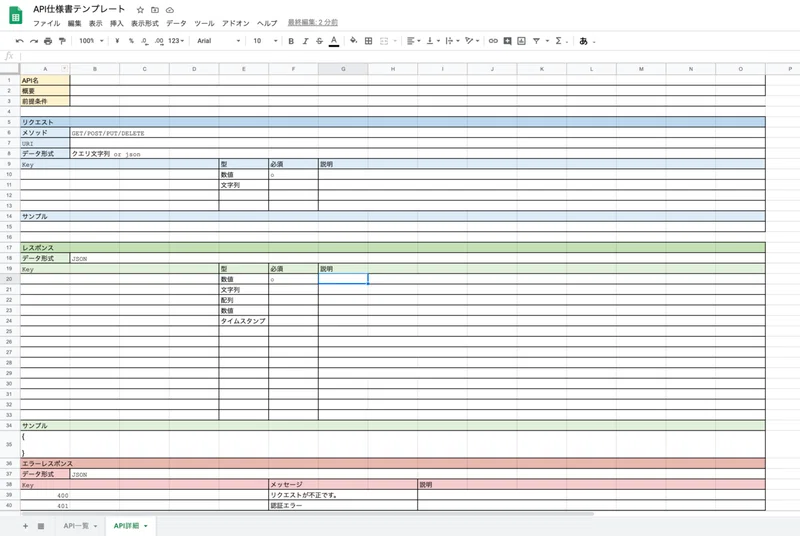The width and height of the screenshot is (800, 536).
Task: Open the input tools あ button
Action: [x=583, y=41]
